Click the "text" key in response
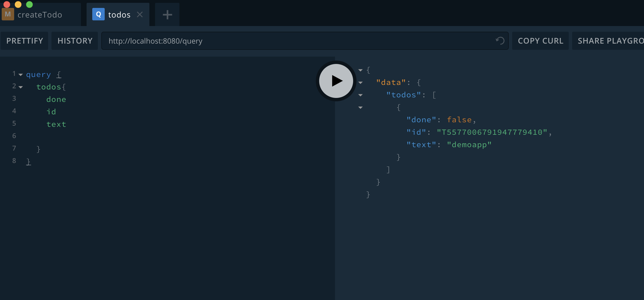The width and height of the screenshot is (644, 300). [421, 145]
